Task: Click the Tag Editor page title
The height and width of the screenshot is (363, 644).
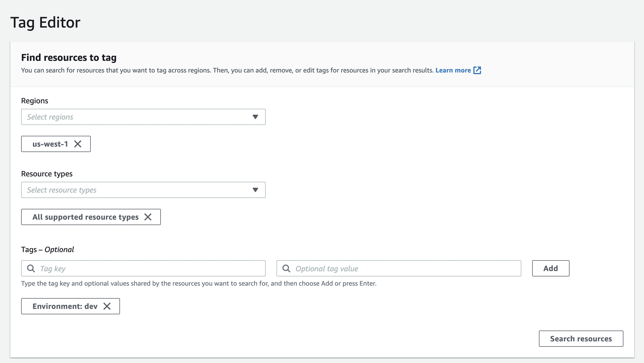Action: 45,22
